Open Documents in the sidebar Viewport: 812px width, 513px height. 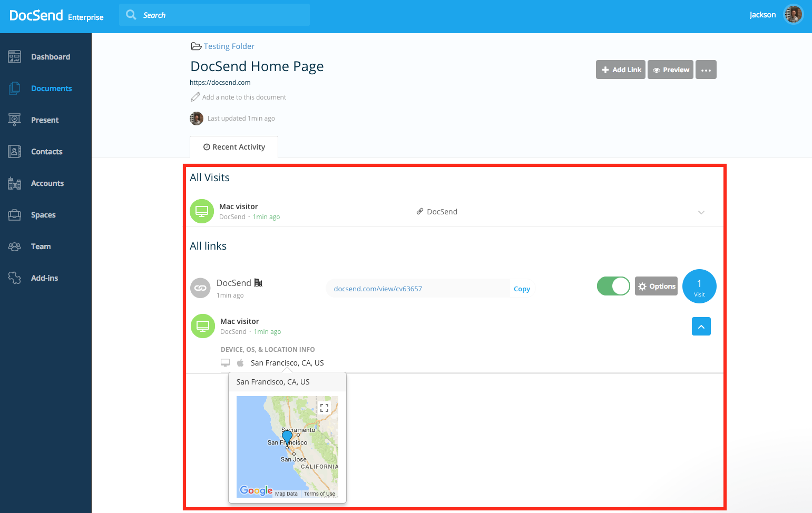click(x=51, y=88)
